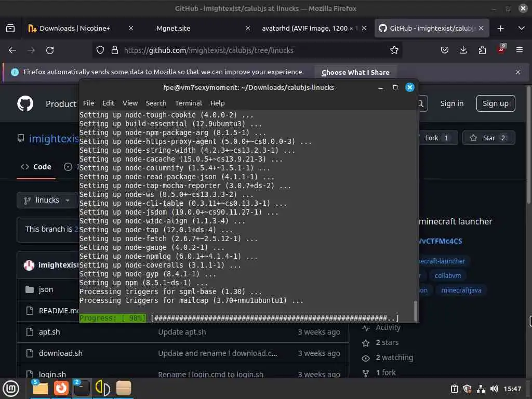The image size is (532, 399).
Task: Open the download.sh file
Action: coord(60,353)
